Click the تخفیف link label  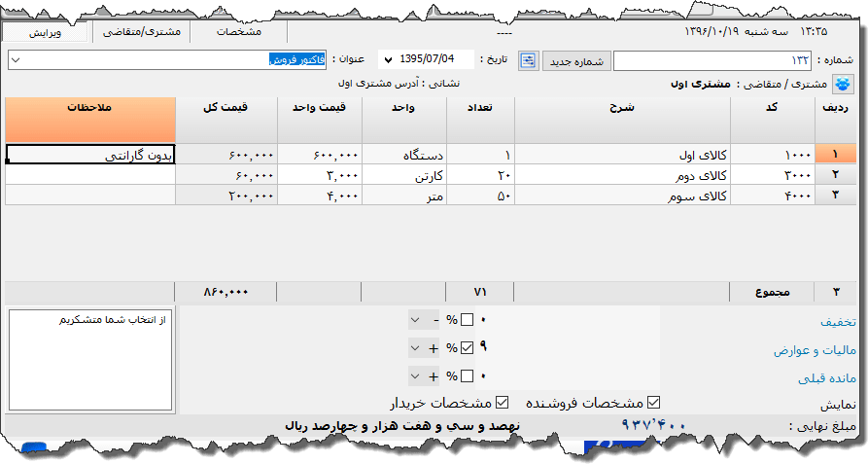tap(838, 322)
